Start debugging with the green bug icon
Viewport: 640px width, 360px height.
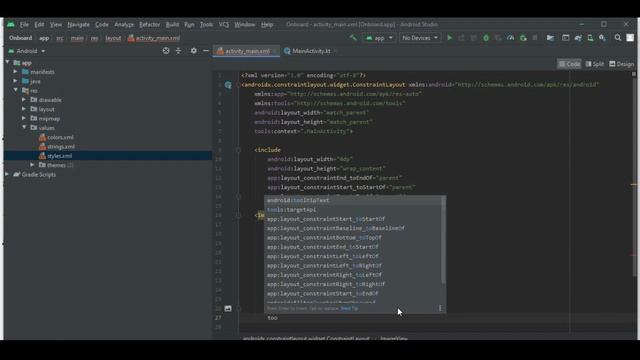486,38
